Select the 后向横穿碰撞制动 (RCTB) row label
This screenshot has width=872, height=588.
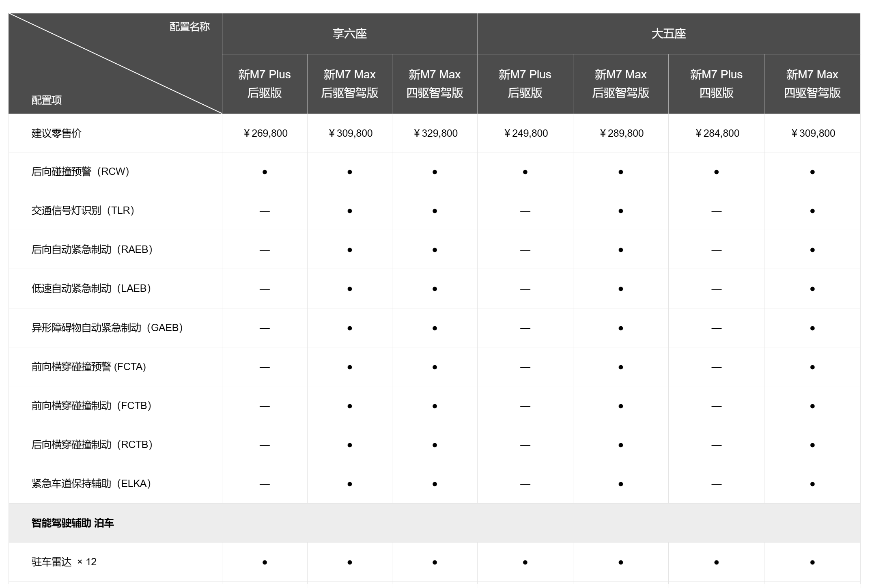pyautogui.click(x=92, y=445)
